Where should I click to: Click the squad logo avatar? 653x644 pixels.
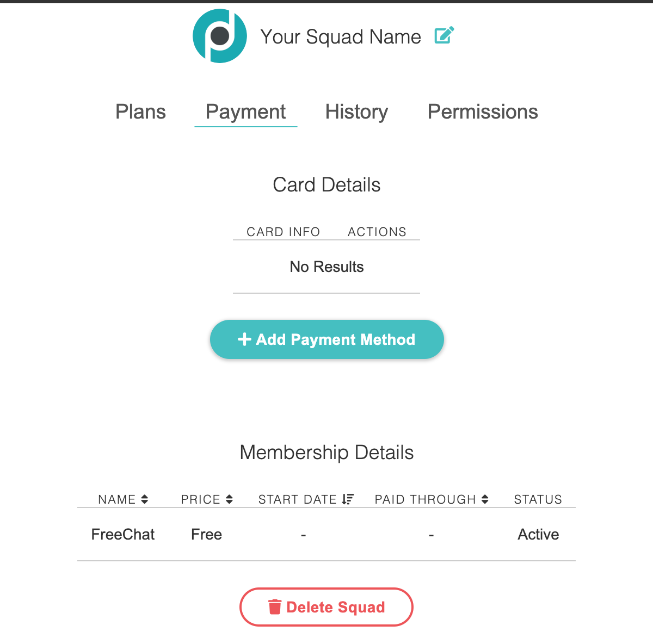[x=220, y=36]
